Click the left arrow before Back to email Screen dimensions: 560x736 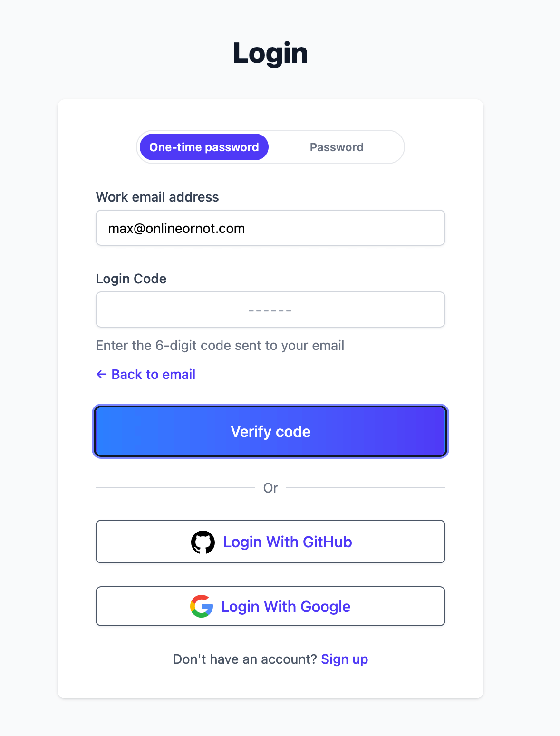[x=101, y=374]
